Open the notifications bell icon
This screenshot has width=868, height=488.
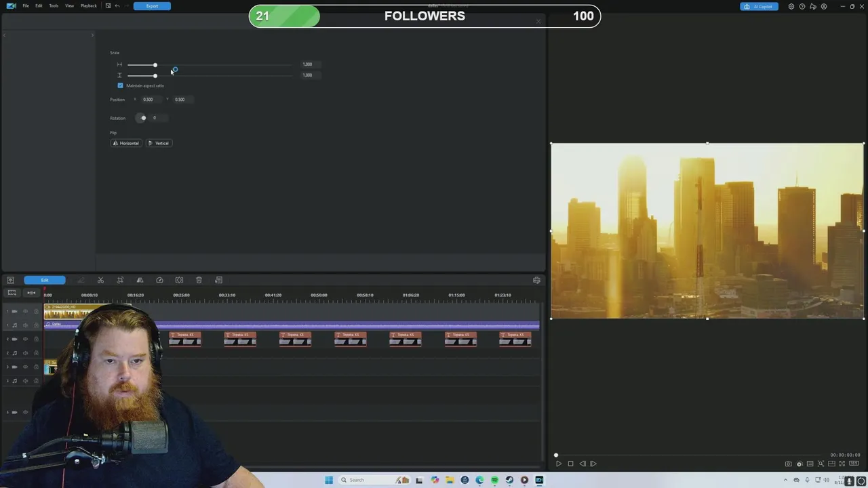[x=813, y=7]
